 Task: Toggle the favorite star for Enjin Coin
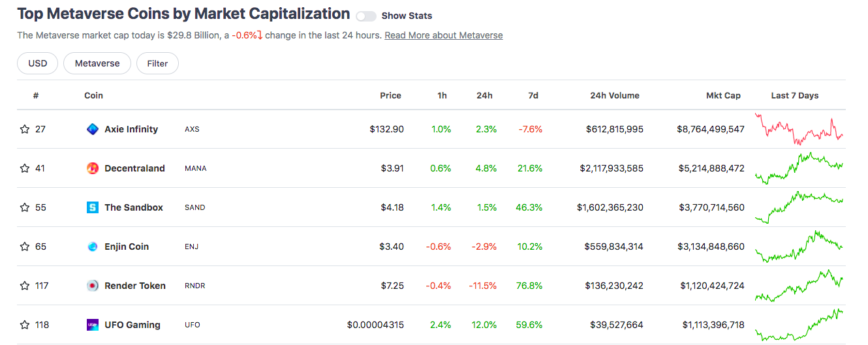click(25, 247)
